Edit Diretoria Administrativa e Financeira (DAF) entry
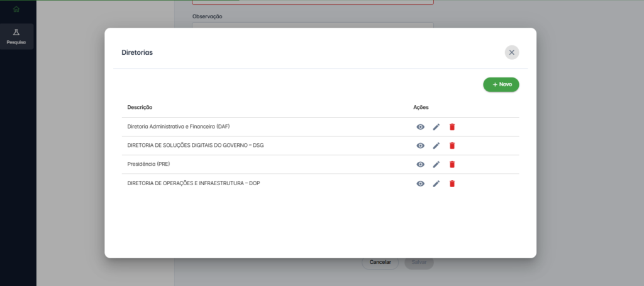 click(436, 127)
